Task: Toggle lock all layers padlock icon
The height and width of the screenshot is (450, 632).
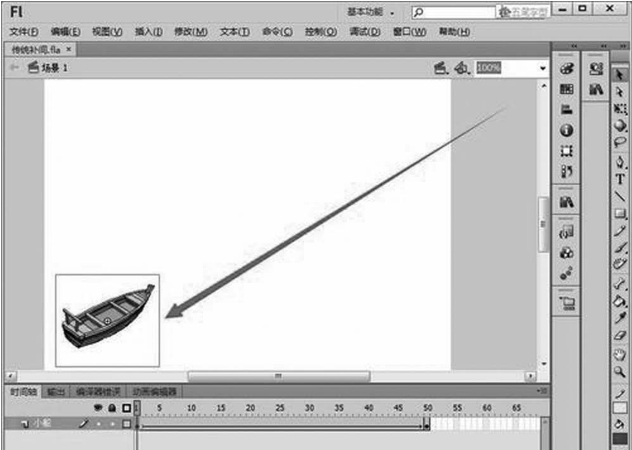Action: pyautogui.click(x=112, y=408)
